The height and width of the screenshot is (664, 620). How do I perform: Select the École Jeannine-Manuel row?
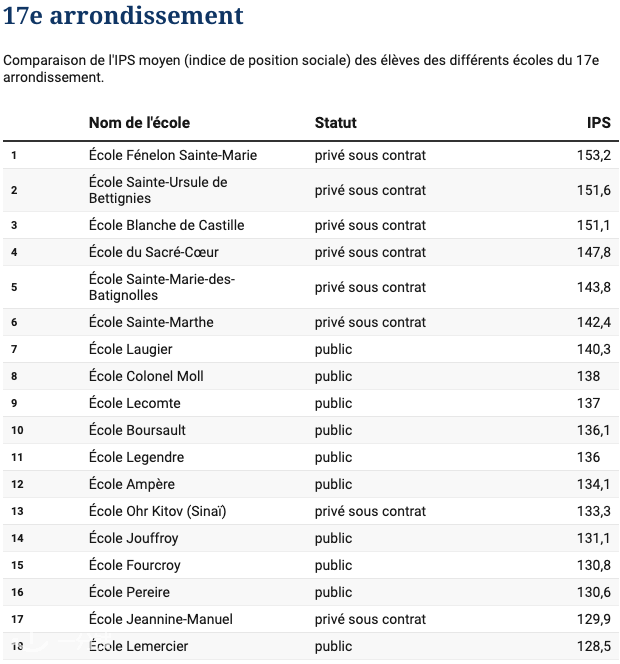coord(310,619)
